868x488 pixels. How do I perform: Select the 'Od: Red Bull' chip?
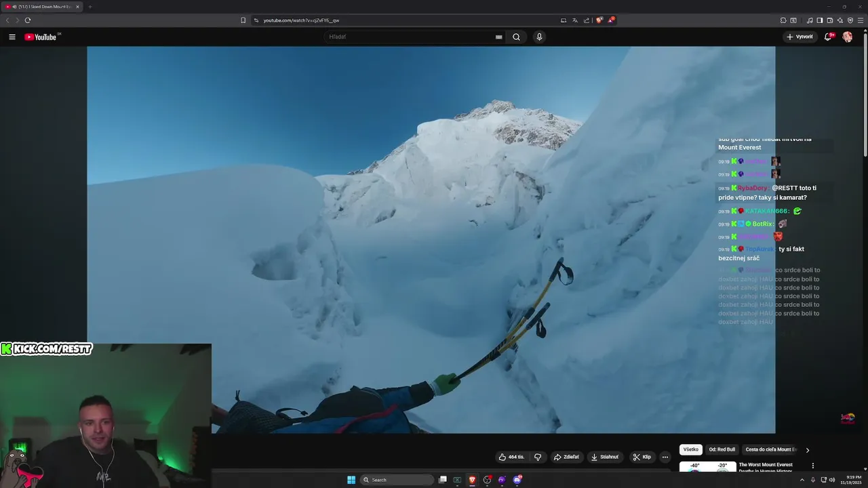(x=722, y=449)
